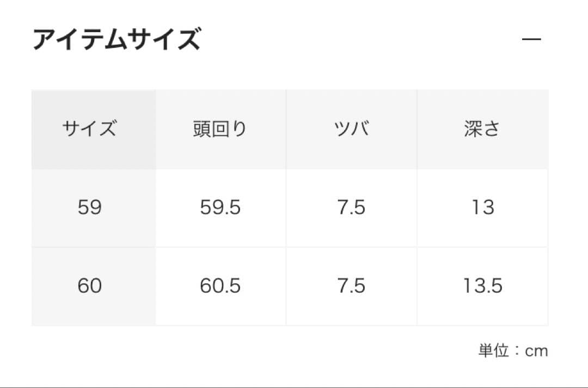Click the 深さ column header
The width and height of the screenshot is (588, 388).
(x=482, y=130)
